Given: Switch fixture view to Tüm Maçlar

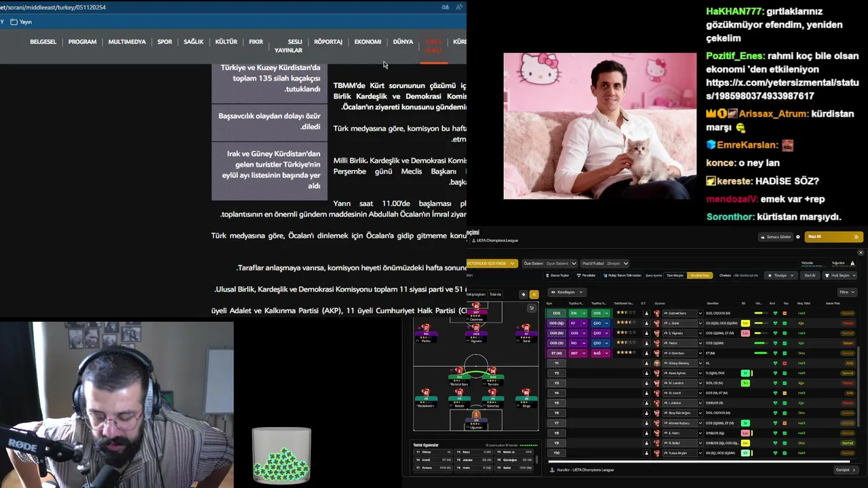Looking at the screenshot, I should [675, 275].
